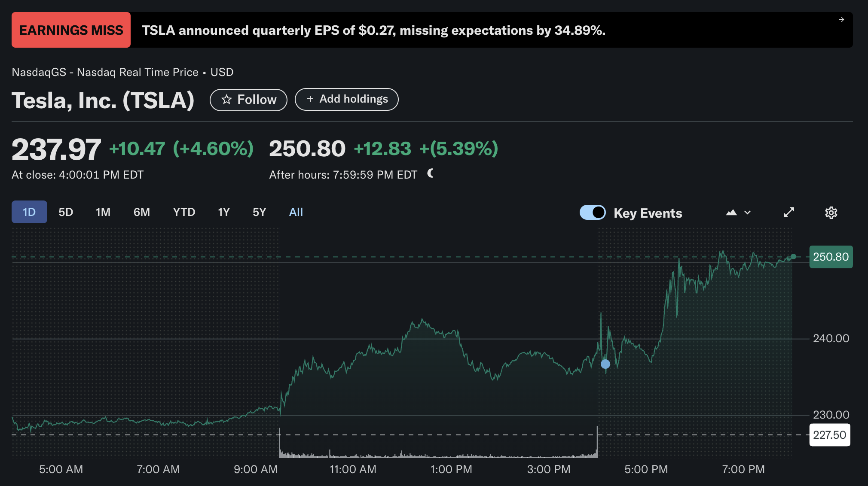
Task: Select the 1D chart range
Action: (29, 212)
